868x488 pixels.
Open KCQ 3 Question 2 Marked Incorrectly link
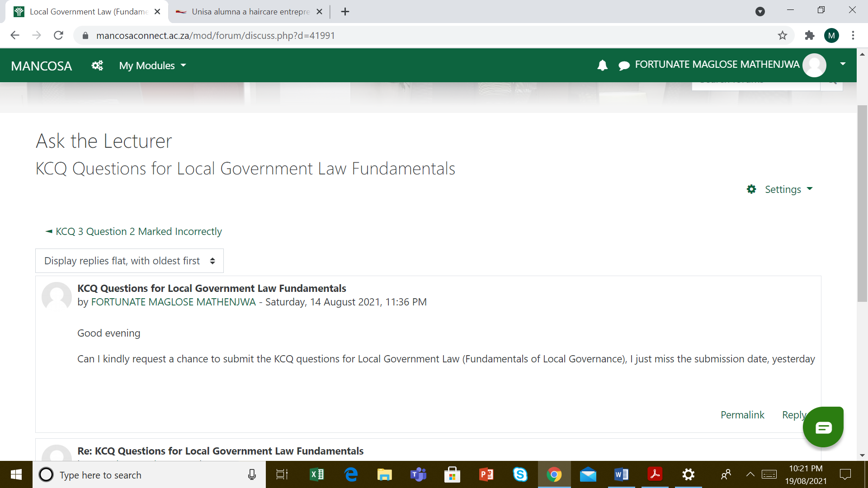tap(138, 231)
